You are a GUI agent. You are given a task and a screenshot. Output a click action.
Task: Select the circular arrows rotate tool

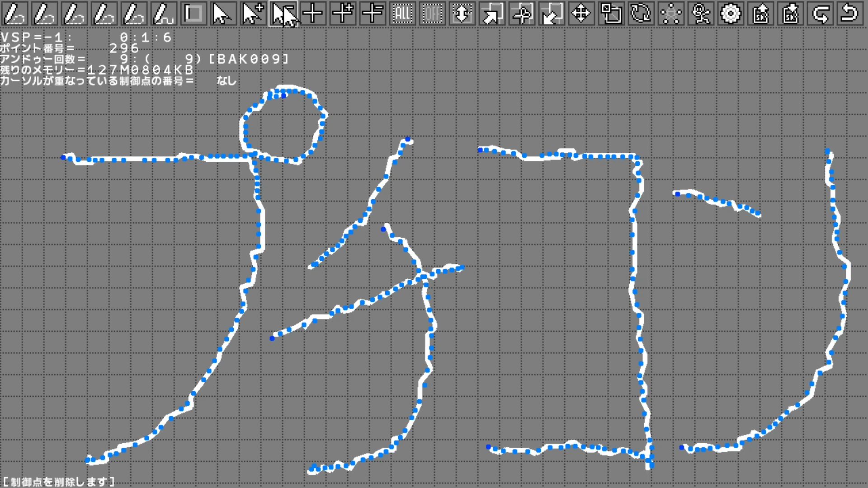[641, 14]
